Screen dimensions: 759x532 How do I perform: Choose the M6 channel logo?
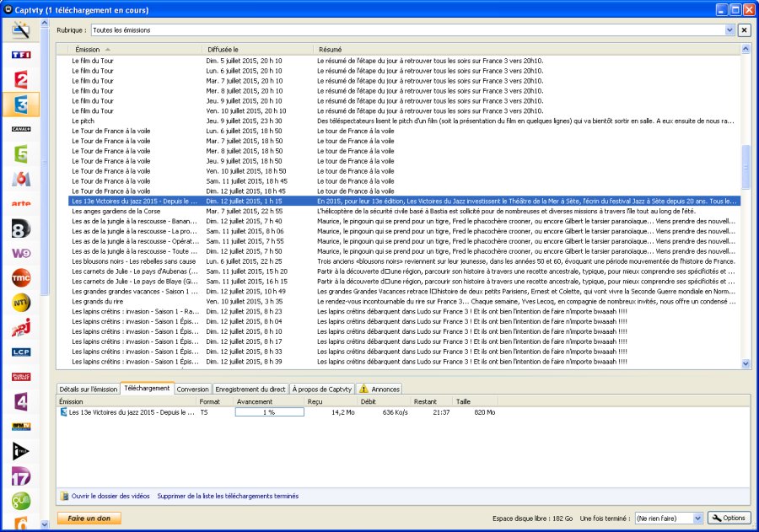(x=21, y=179)
